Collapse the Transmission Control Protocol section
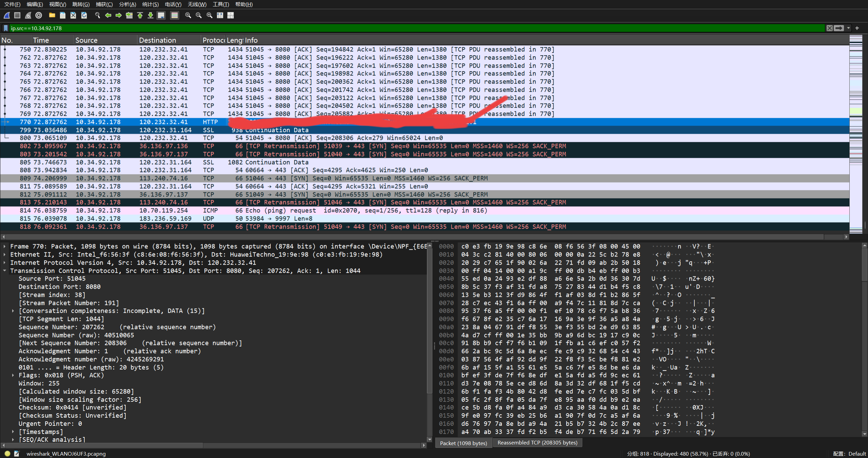 (x=5, y=271)
